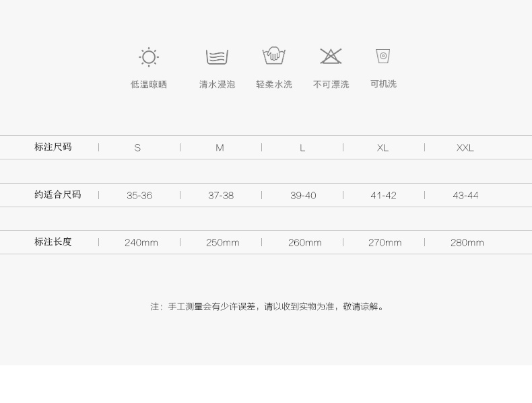Click the water soak basin icon
Image resolution: width=532 pixels, height=403 pixels.
coord(217,57)
